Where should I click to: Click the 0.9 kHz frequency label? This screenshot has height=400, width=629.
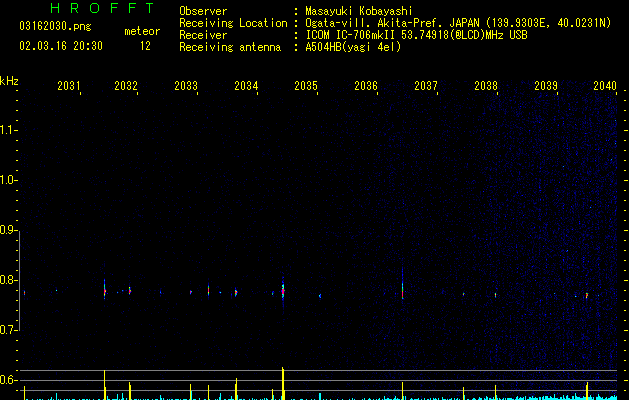(8, 230)
